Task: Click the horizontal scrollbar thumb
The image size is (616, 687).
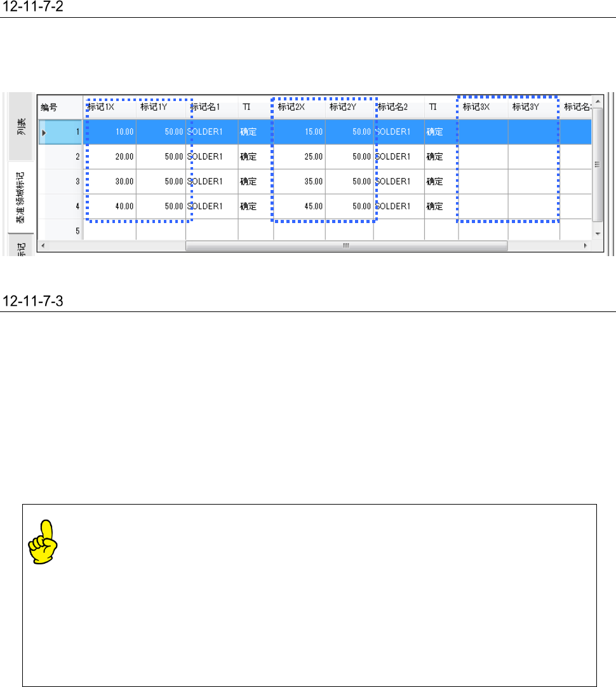Action: coord(346,246)
